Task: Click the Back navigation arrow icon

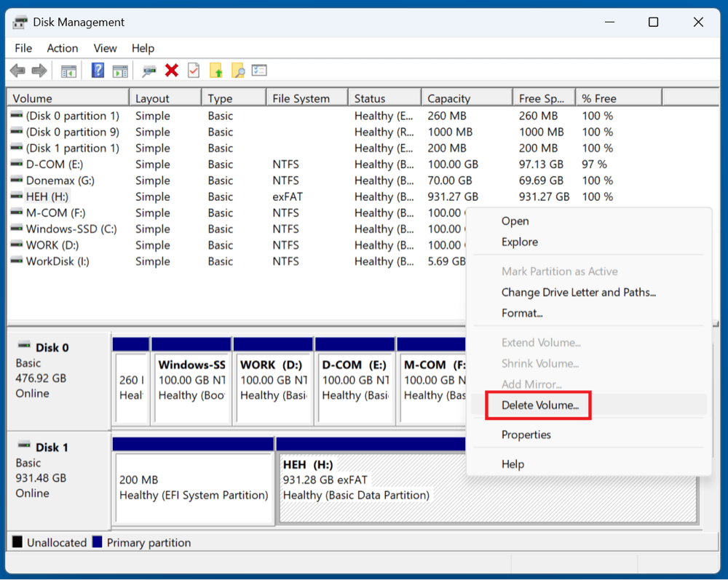Action: pyautogui.click(x=17, y=70)
